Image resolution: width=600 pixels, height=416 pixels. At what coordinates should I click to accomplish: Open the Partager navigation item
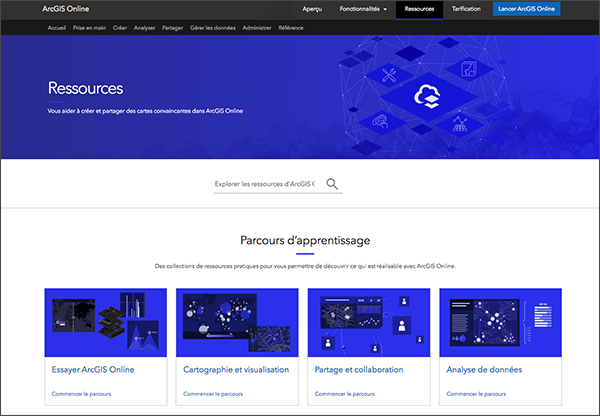coord(172,28)
